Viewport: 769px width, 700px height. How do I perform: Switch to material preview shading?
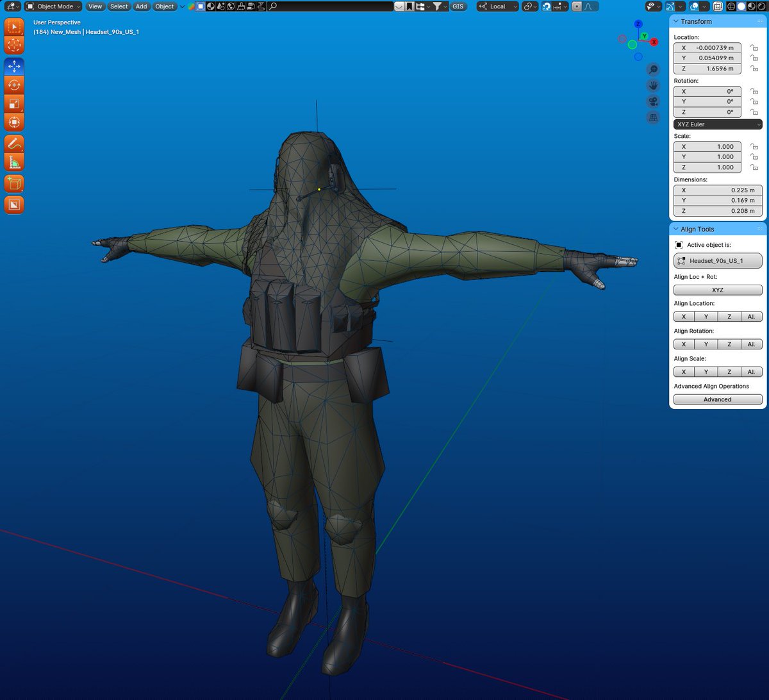(x=752, y=6)
